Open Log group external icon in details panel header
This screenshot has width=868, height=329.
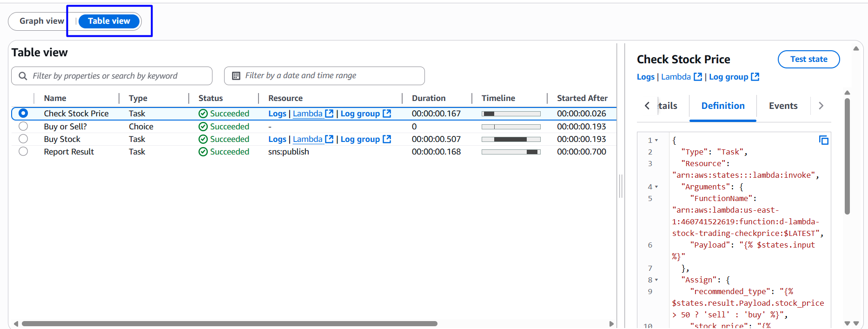tap(755, 77)
